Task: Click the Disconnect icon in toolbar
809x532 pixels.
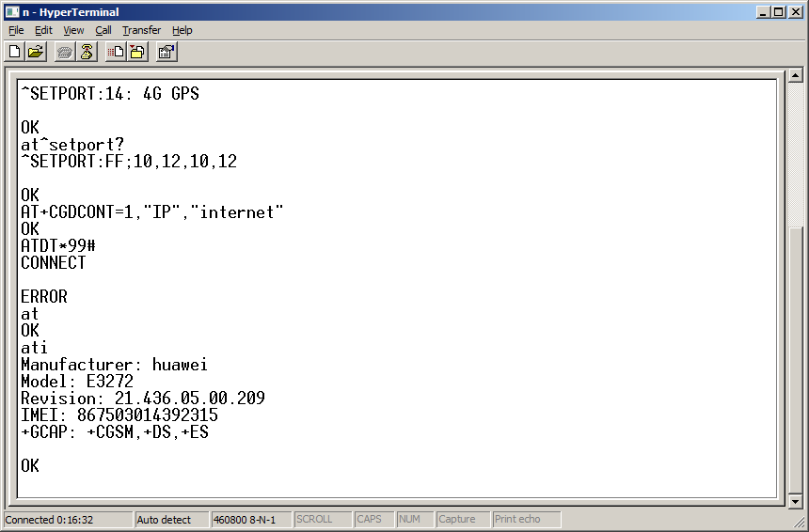Action: (x=87, y=52)
